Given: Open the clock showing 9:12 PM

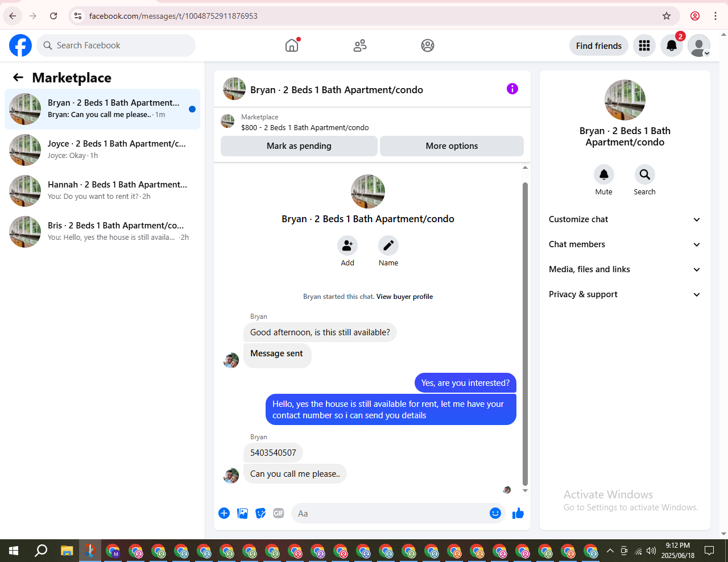Looking at the screenshot, I should point(678,551).
